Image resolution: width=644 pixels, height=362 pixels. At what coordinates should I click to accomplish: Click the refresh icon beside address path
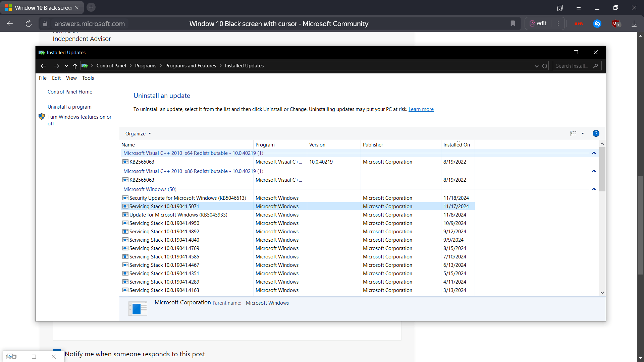tap(545, 66)
